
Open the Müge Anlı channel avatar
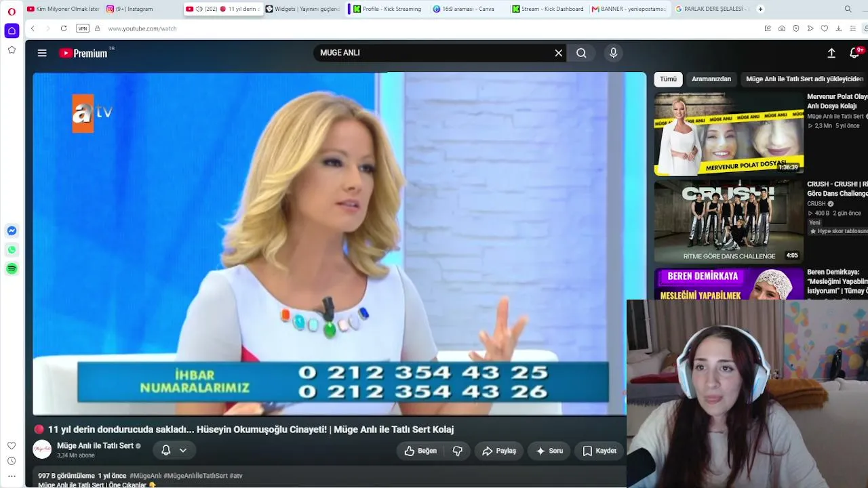(42, 449)
